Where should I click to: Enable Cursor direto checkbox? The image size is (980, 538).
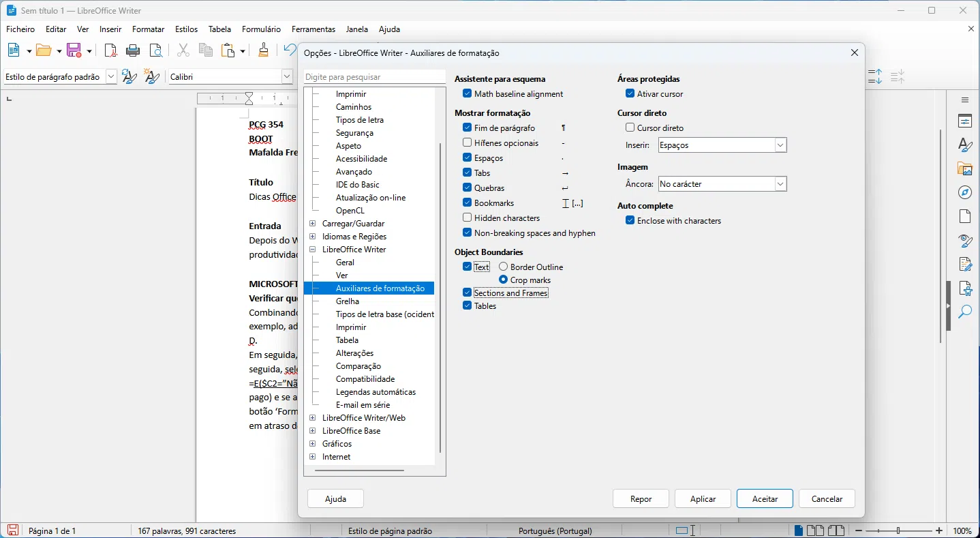(x=630, y=128)
